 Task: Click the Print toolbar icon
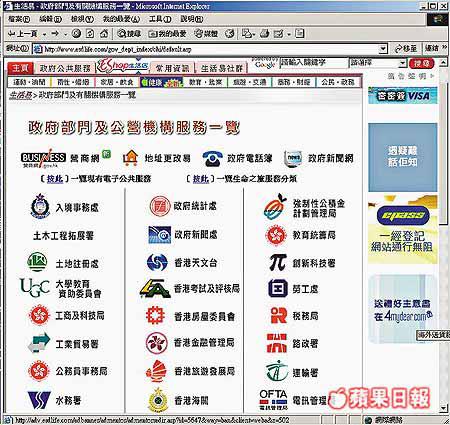point(265,33)
